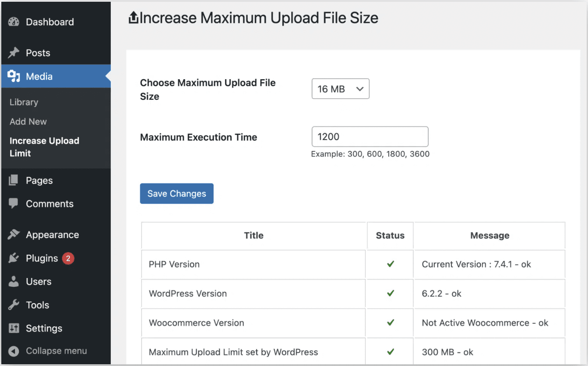Select Add New under Media
The image size is (588, 366).
[x=28, y=121]
